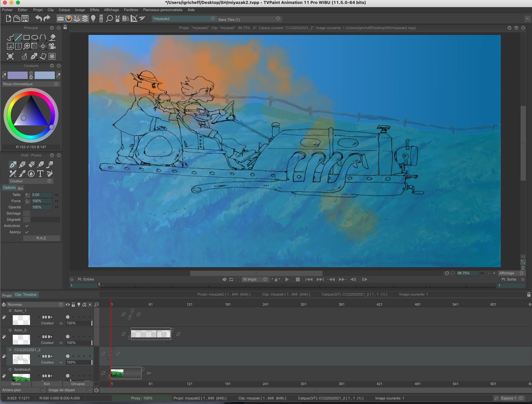Click the R.A.Z. reset button
The width and height of the screenshot is (532, 404).
pos(41,238)
